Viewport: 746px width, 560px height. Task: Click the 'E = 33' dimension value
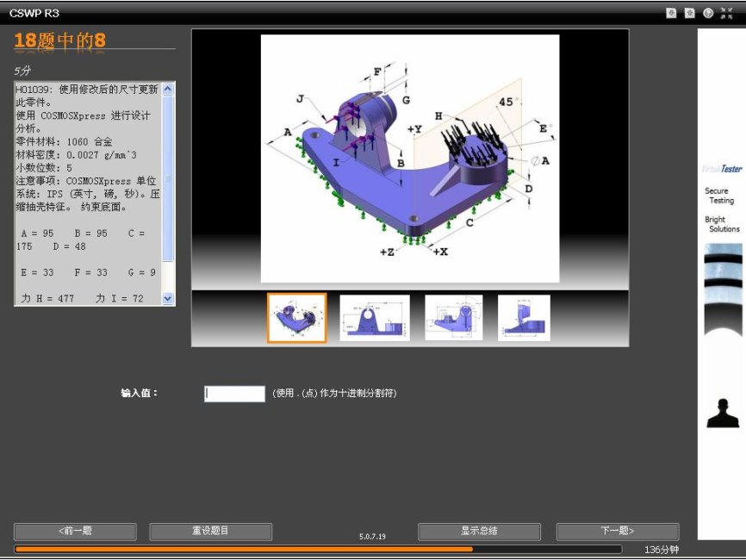(37, 272)
